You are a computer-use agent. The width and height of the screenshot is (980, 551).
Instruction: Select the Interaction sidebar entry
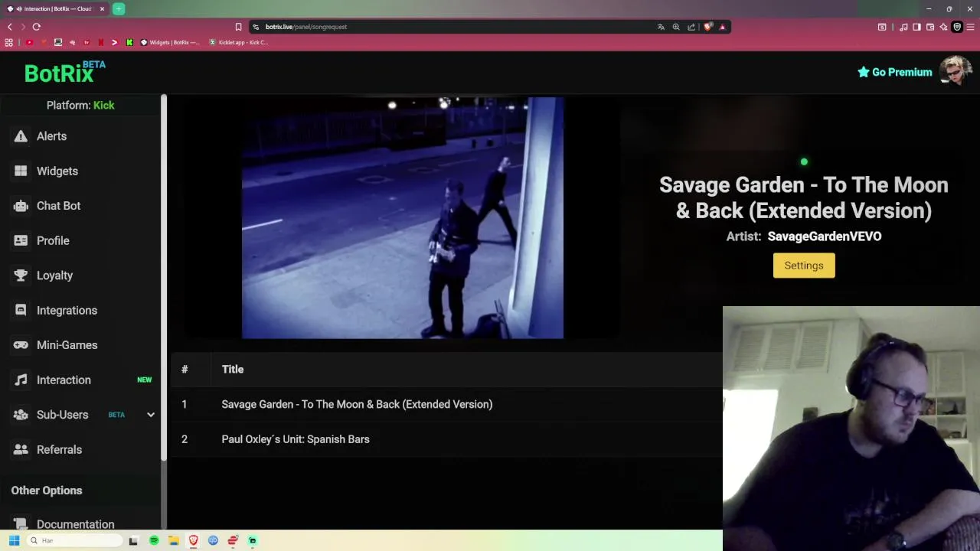(64, 380)
